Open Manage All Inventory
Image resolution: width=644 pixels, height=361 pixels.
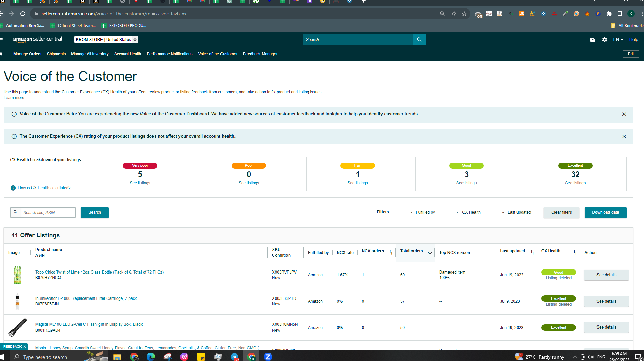[x=90, y=54]
